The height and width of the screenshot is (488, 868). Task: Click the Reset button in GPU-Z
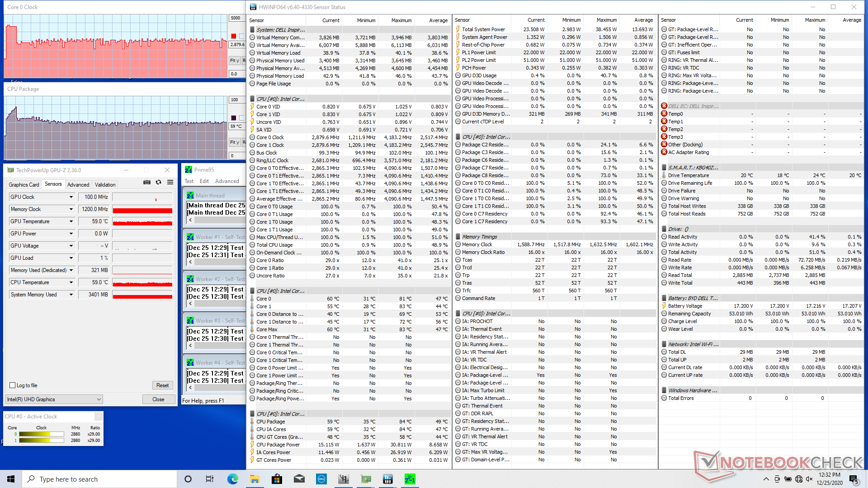click(162, 385)
